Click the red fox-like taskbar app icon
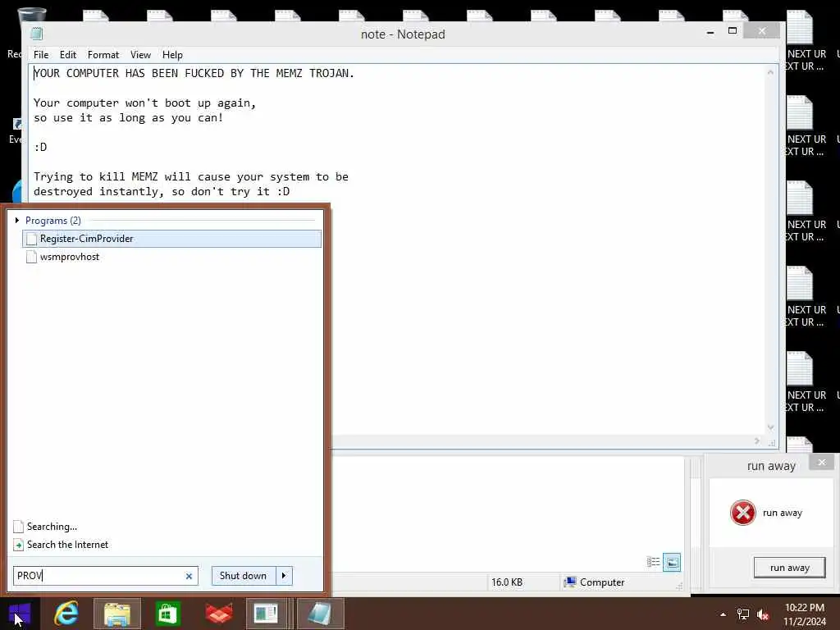Viewport: 840px width, 630px height. pyautogui.click(x=219, y=614)
